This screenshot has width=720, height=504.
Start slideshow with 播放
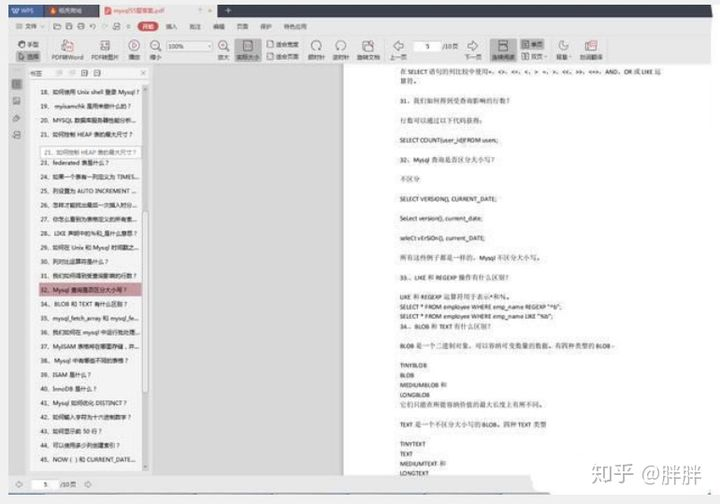pos(134,50)
